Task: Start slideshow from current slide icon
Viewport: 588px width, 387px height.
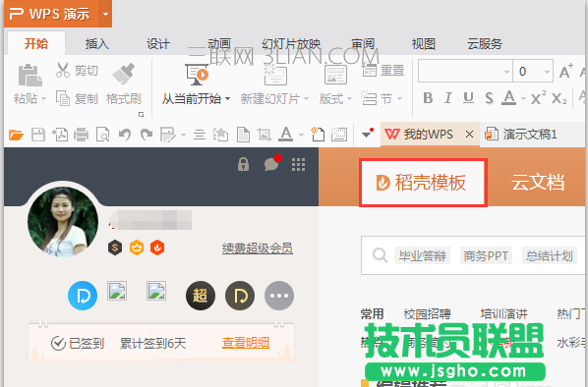Action: tap(197, 75)
